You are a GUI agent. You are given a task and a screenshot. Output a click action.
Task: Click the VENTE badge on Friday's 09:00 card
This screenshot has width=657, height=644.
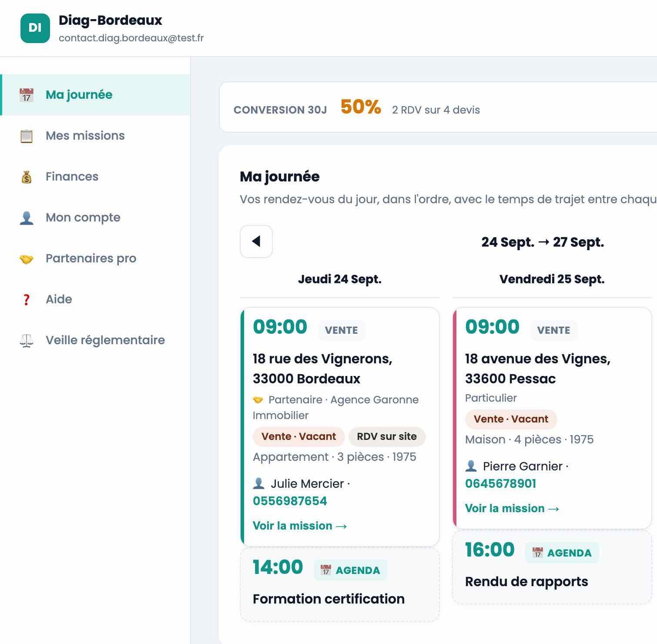(554, 330)
